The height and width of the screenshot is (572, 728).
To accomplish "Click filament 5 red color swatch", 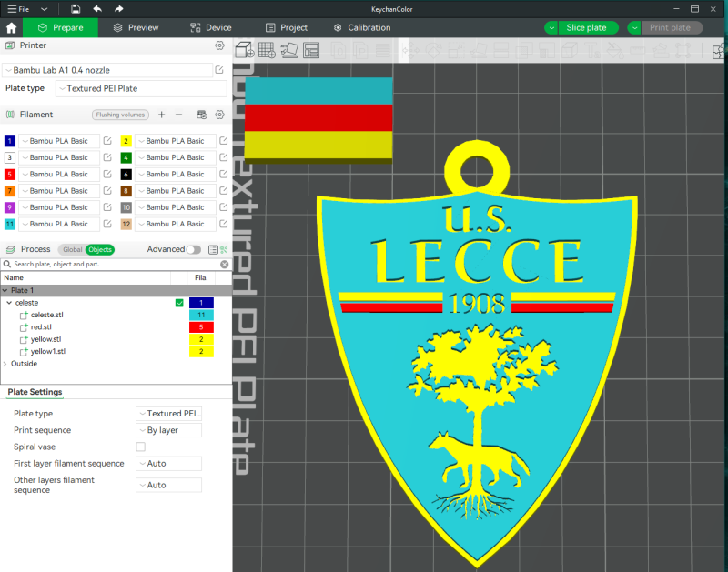I will point(10,174).
